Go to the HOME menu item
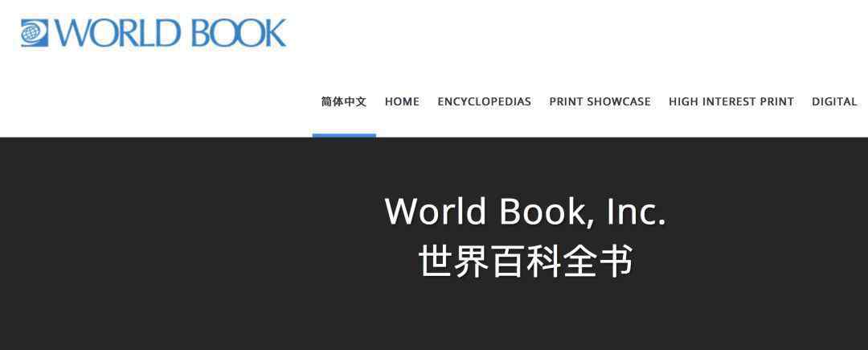 click(402, 102)
